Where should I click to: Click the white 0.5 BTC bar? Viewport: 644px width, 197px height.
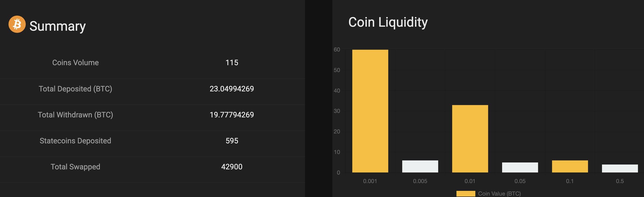620,168
